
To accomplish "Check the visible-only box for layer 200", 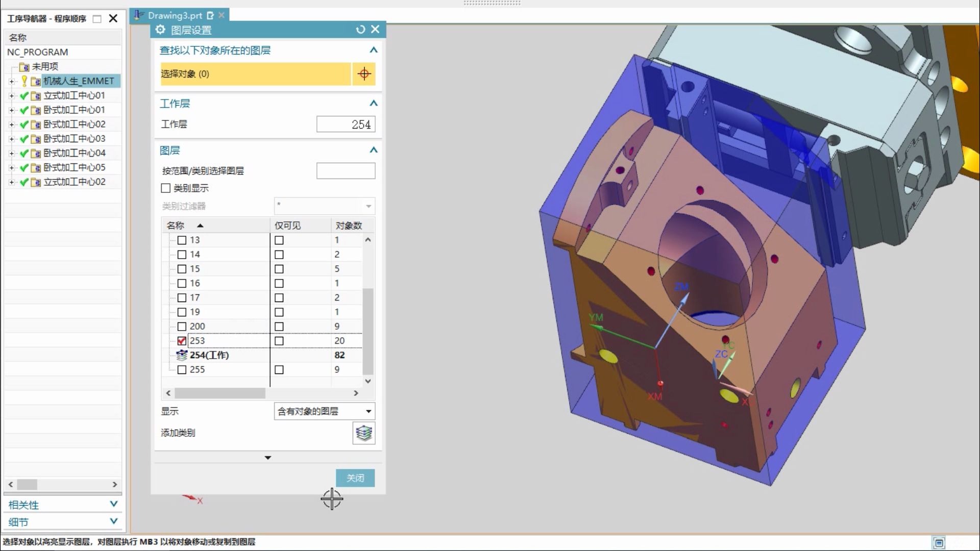I will tap(279, 327).
